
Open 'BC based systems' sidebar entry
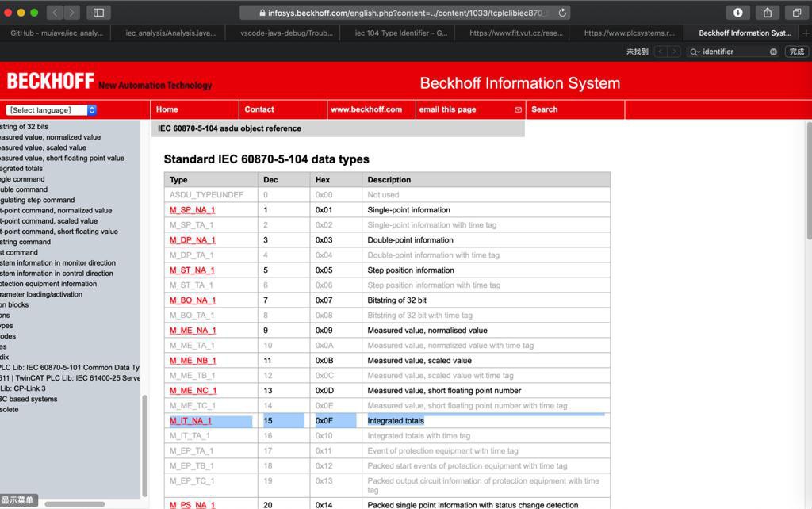coord(29,399)
